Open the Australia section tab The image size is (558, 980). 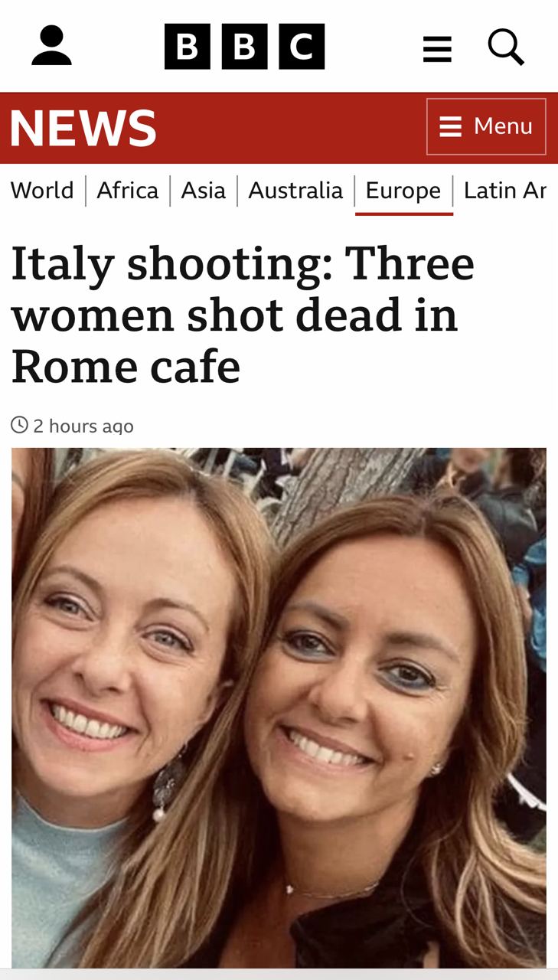295,190
